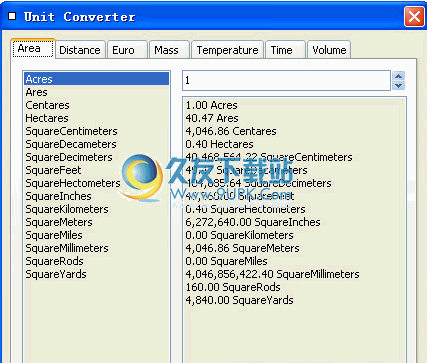427x363 pixels.
Task: Select SquareHectometers in the unit list
Action: [96, 183]
